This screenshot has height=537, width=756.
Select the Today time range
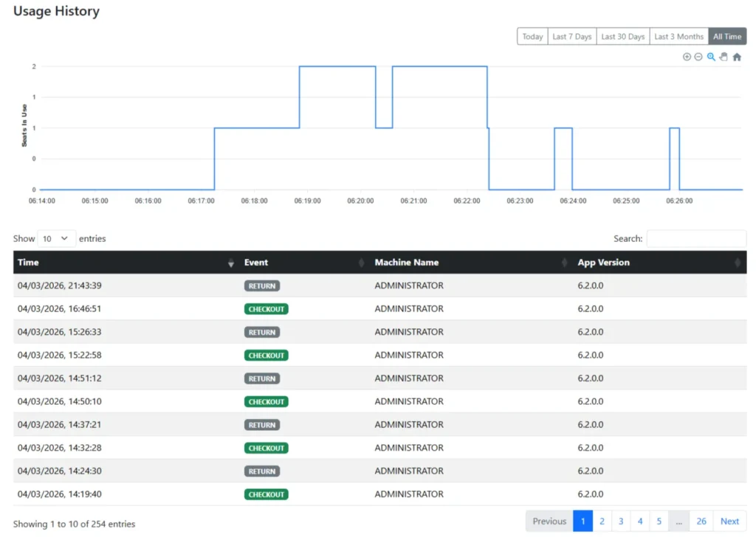pyautogui.click(x=532, y=37)
